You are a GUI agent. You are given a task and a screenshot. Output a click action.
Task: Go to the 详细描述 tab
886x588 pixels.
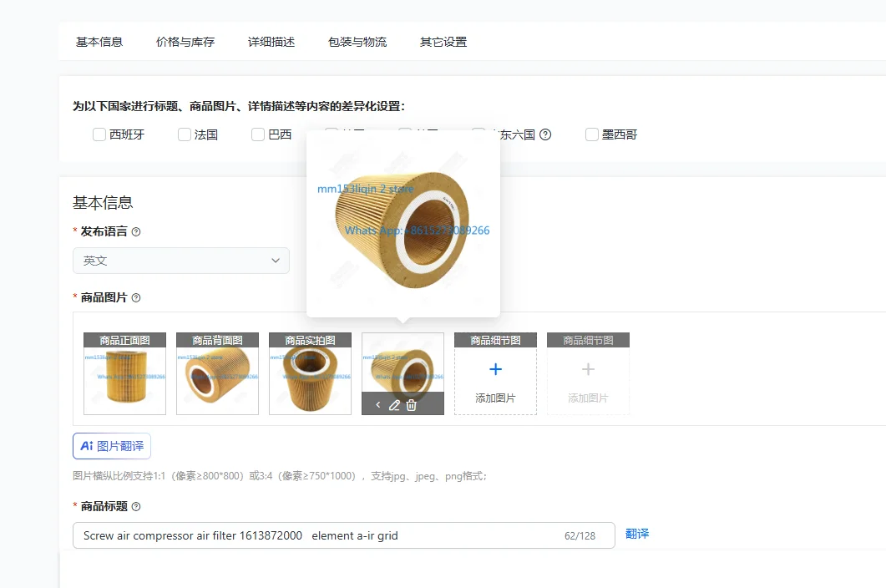(x=271, y=42)
